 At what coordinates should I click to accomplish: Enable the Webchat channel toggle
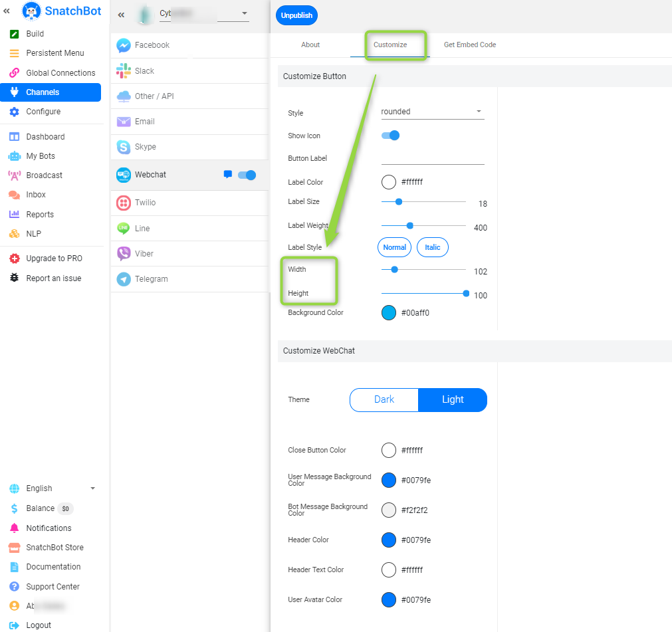(247, 175)
